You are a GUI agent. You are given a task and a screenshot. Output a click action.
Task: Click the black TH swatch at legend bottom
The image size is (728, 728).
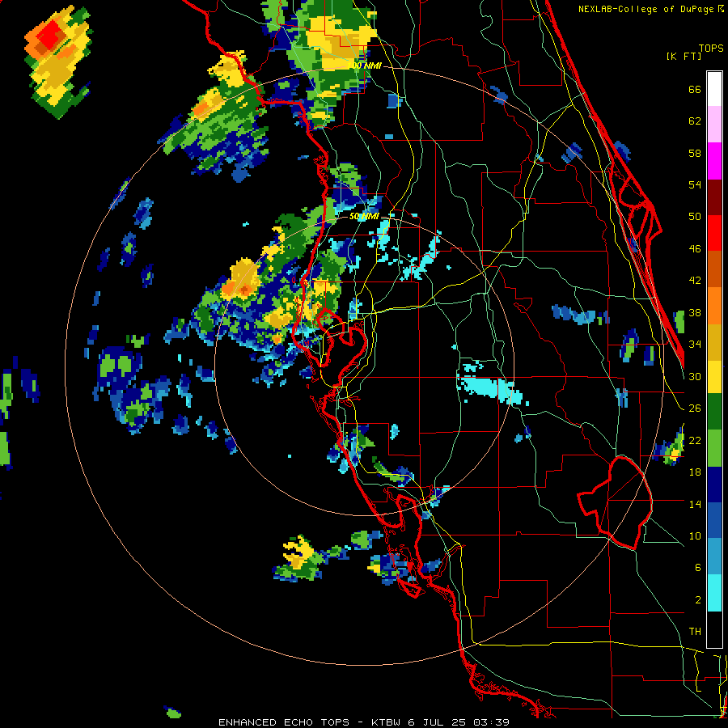click(714, 629)
